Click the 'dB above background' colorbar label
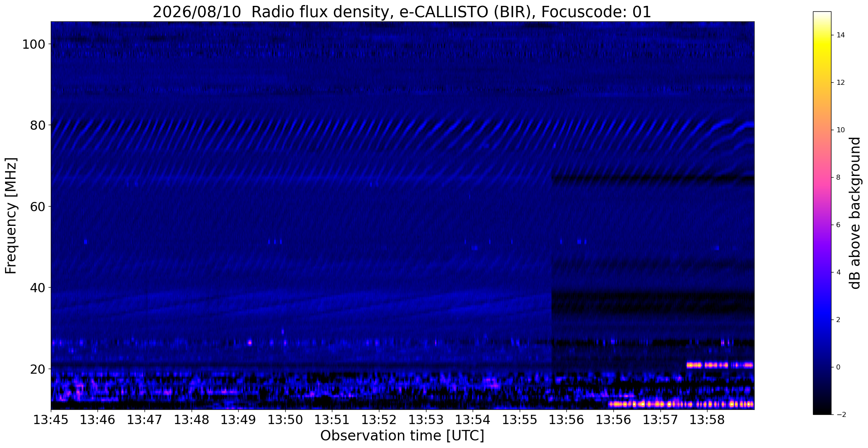 (x=855, y=213)
